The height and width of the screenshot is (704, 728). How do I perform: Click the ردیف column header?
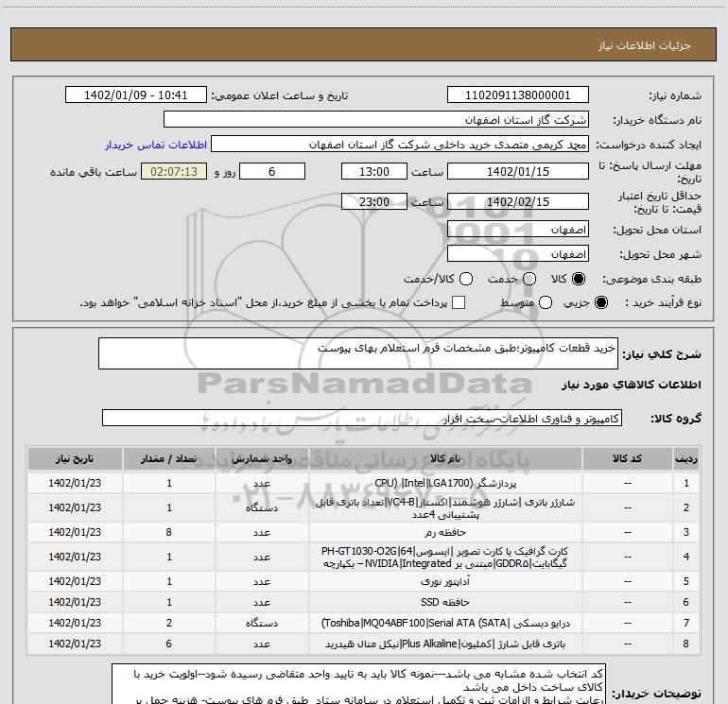[x=686, y=458]
